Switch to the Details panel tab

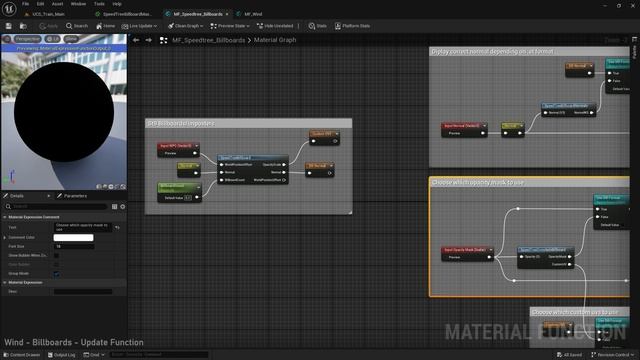point(16,196)
